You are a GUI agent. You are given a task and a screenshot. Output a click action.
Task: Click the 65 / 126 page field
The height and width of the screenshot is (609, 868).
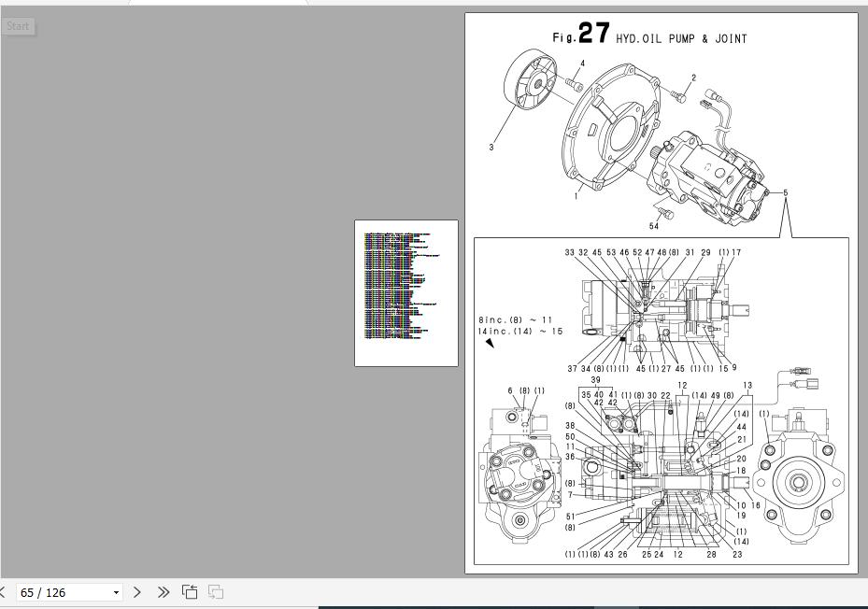click(69, 592)
